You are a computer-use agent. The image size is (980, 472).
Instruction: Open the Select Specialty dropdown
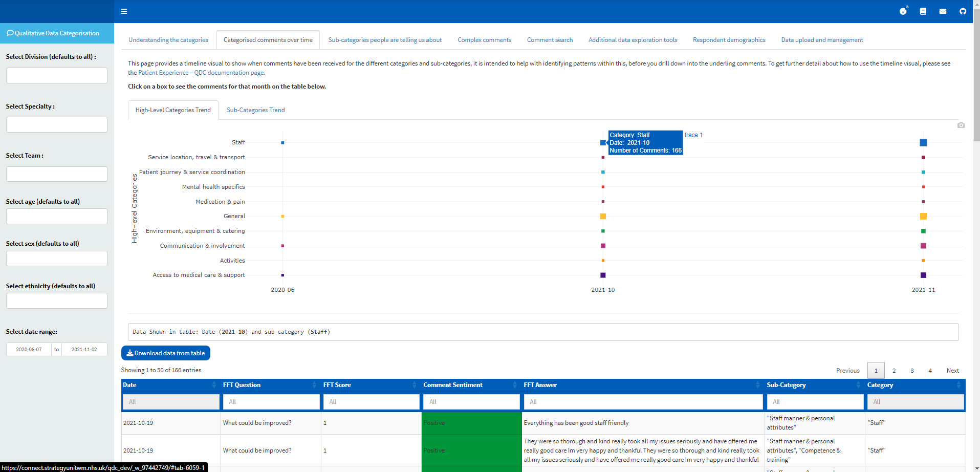point(56,124)
